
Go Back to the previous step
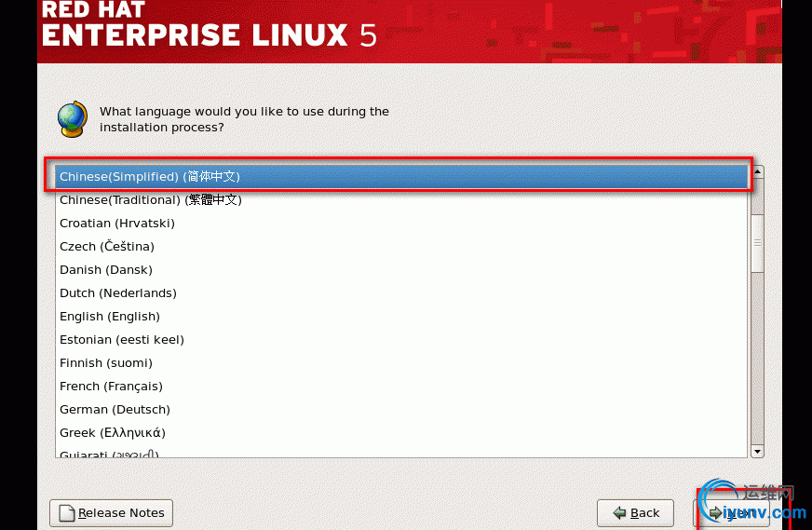point(635,513)
